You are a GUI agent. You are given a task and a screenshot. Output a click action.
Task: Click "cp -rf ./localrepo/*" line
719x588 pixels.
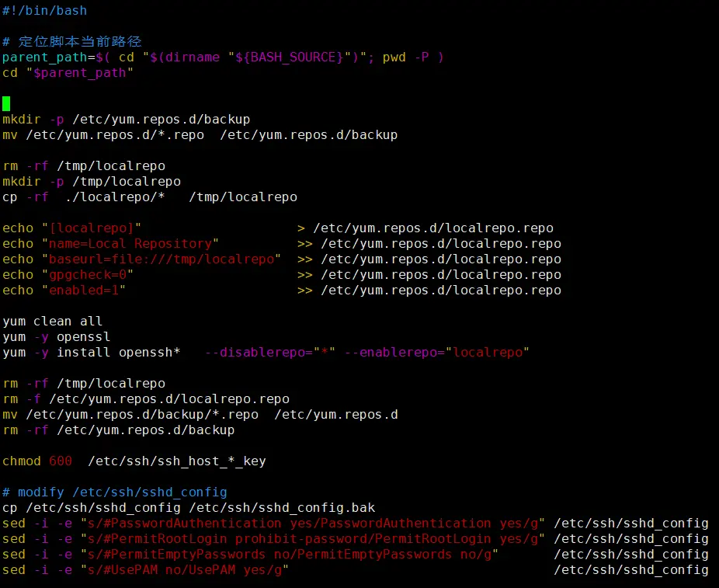(150, 197)
